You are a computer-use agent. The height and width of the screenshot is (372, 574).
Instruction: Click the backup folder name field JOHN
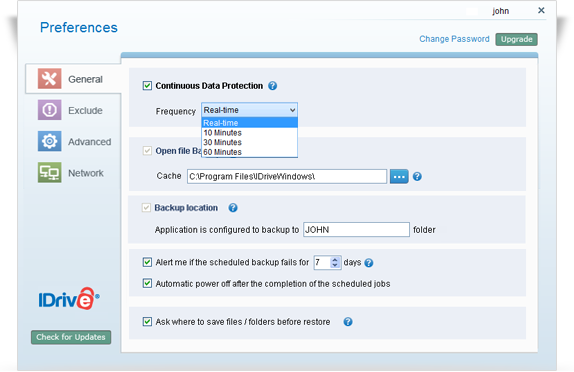pyautogui.click(x=356, y=230)
